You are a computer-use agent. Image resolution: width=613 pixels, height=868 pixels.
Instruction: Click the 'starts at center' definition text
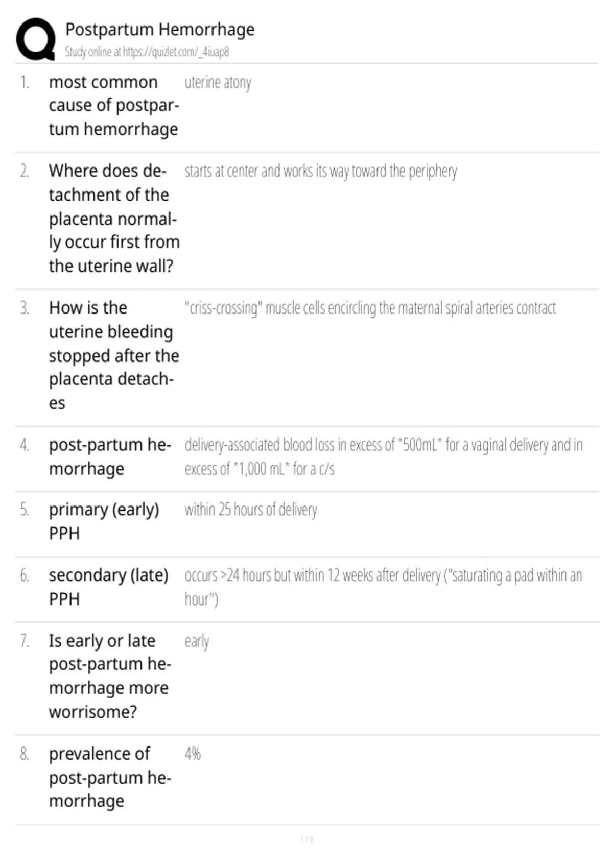320,171
